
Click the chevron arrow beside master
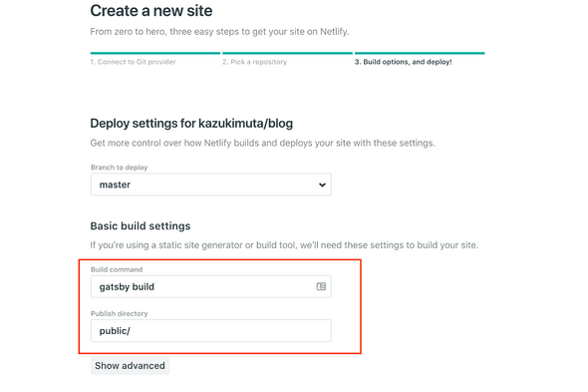tap(322, 185)
